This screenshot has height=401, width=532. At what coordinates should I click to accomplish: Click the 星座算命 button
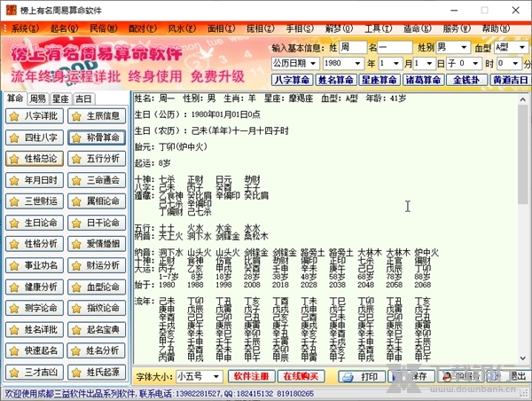point(379,80)
